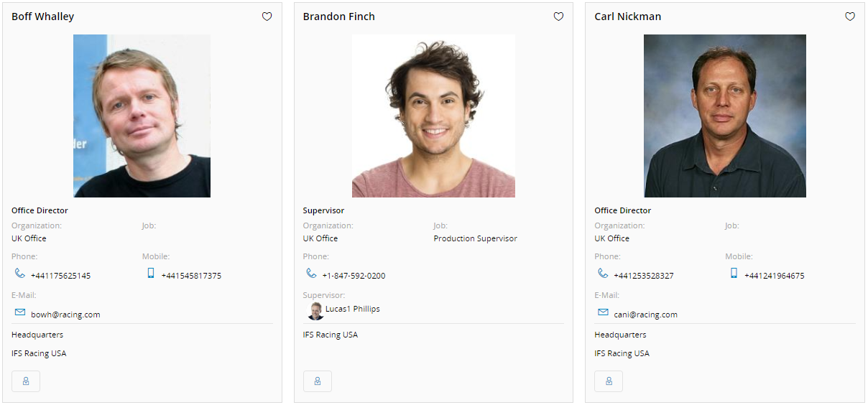The height and width of the screenshot is (405, 868).
Task: Mark Carl Nickman as favorite
Action: click(x=850, y=17)
